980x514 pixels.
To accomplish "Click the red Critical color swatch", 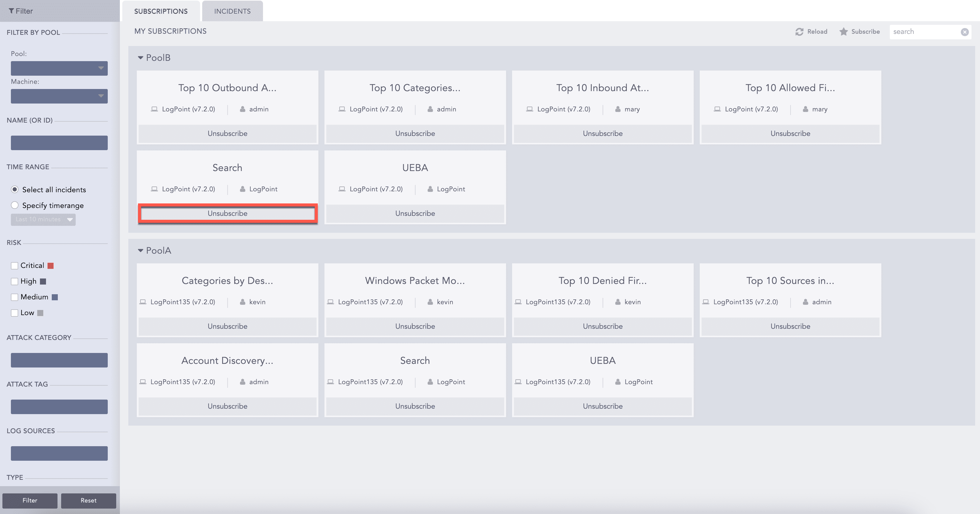I will click(50, 266).
